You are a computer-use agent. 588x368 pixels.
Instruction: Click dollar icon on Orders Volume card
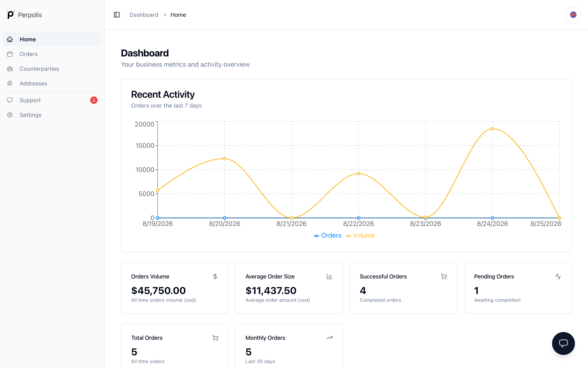(215, 276)
